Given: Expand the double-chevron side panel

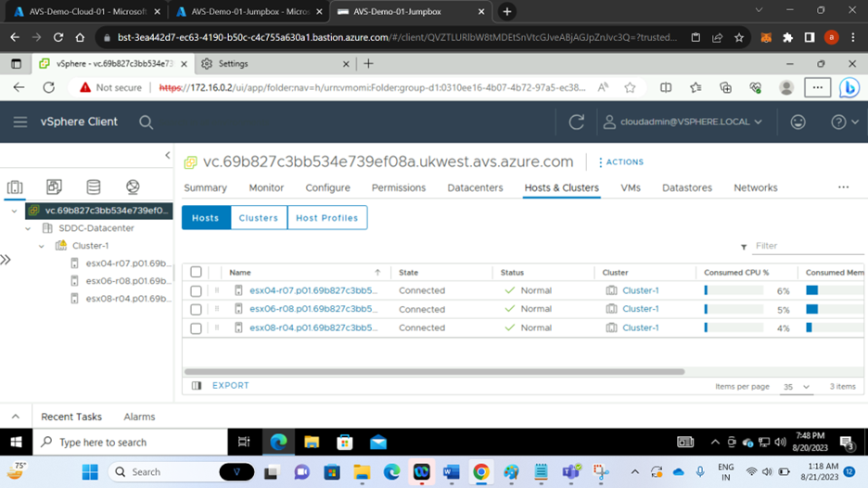Looking at the screenshot, I should pos(6,260).
